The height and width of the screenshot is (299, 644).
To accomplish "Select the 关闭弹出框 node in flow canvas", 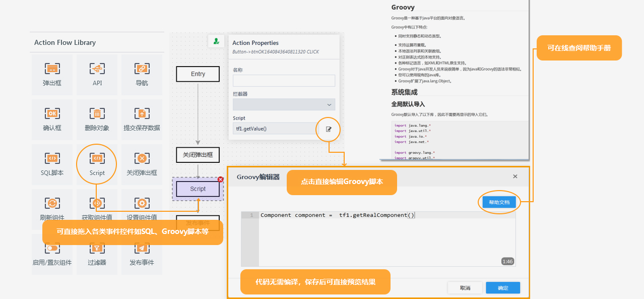I will tap(198, 155).
